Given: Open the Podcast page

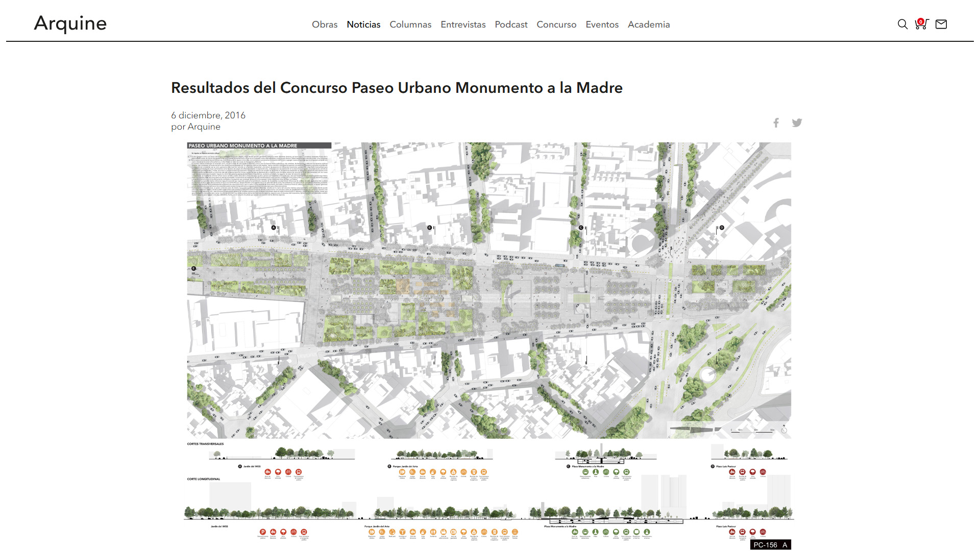Looking at the screenshot, I should point(511,24).
